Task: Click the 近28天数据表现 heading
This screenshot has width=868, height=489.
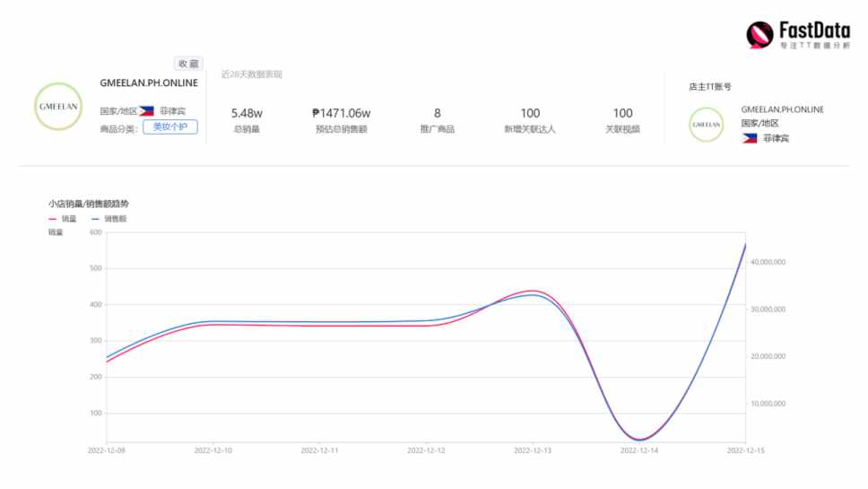Action: 252,74
